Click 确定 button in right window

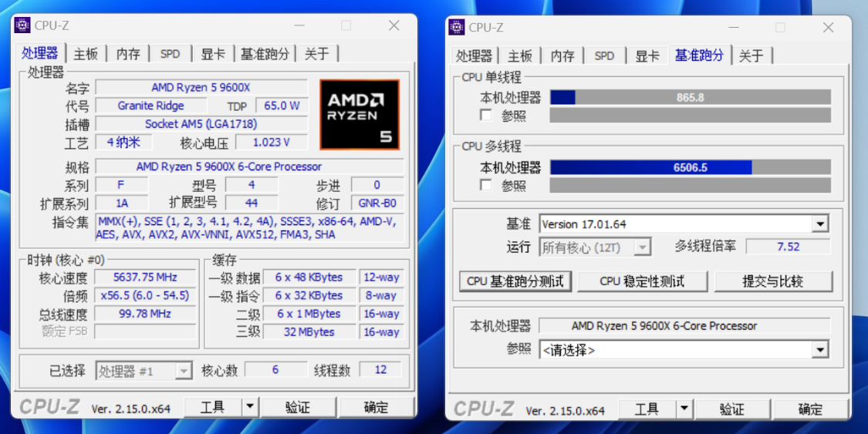811,409
